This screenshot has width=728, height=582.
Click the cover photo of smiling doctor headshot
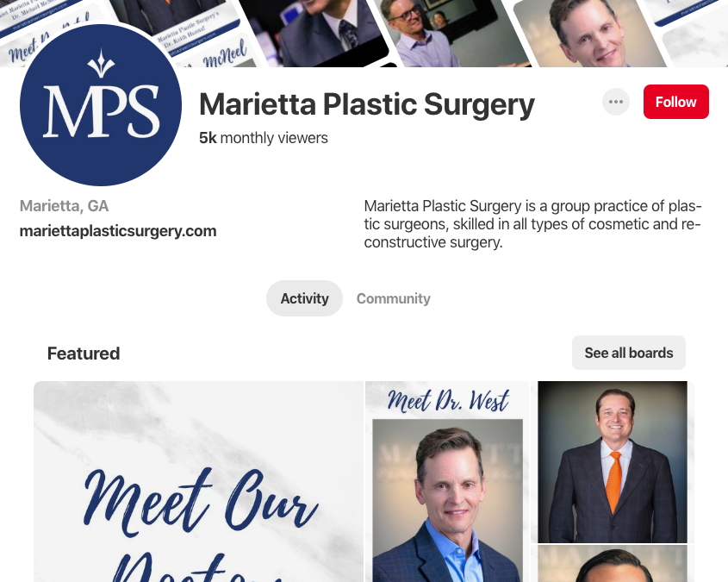coord(590,34)
